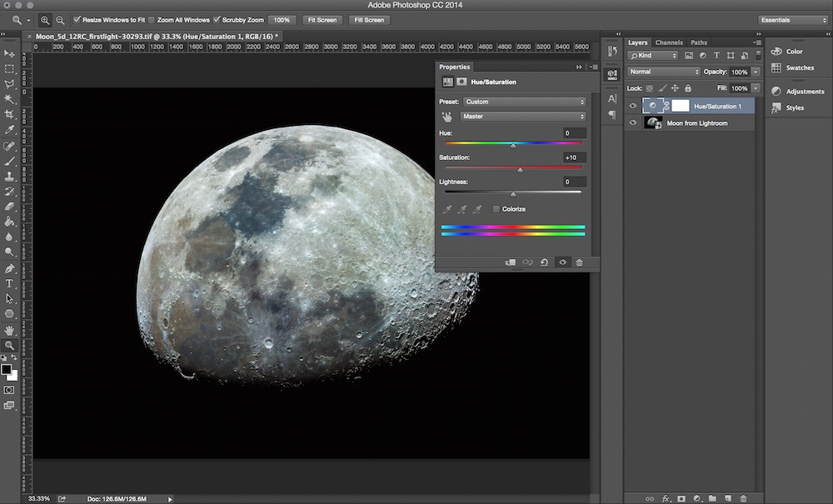Select the Healing Brush tool

(x=9, y=146)
